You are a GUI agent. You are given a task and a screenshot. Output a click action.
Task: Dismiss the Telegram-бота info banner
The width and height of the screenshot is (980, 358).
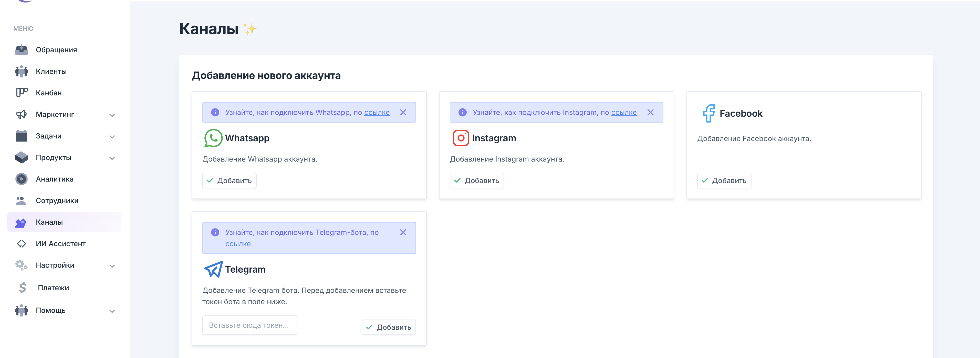(403, 232)
